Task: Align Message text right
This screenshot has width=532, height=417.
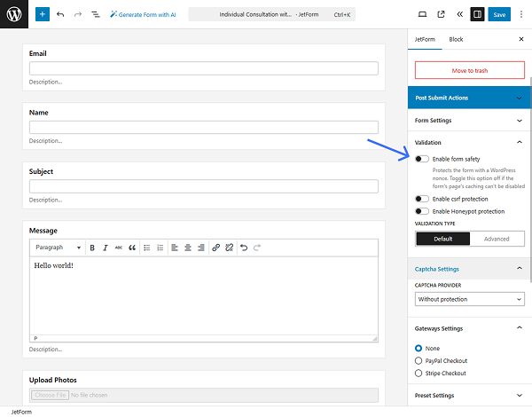Action: (201, 248)
